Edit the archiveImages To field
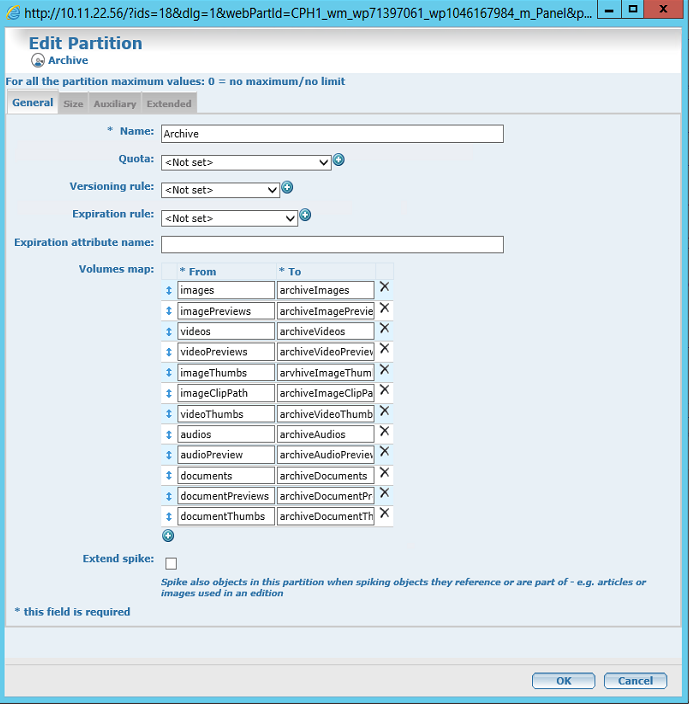This screenshot has height=706, width=689. pos(326,290)
